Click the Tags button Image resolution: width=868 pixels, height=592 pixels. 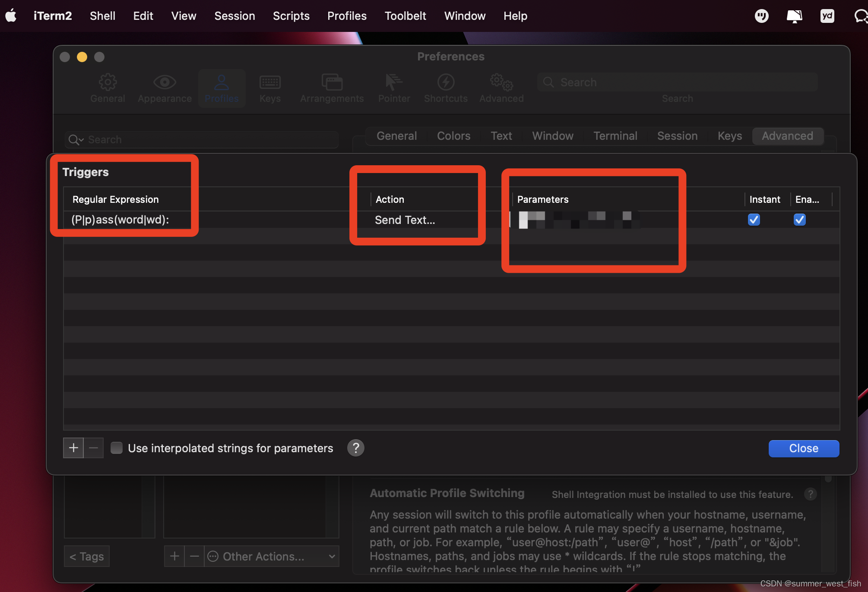87,557
